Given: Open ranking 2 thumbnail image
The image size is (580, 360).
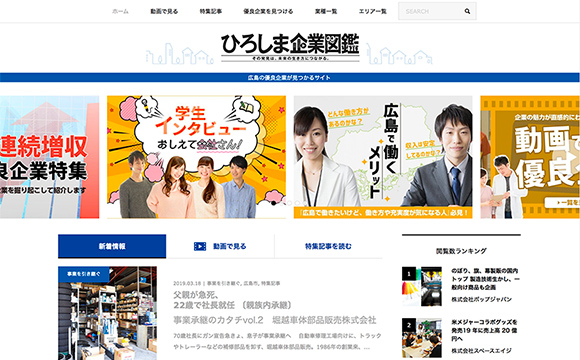Looking at the screenshot, I should click(x=422, y=337).
